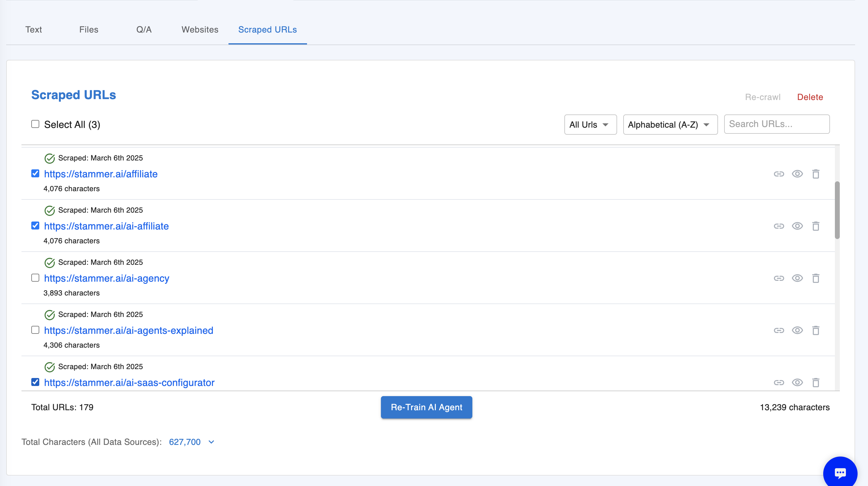Check the stammer.ai/ai-agency checkbox

tap(35, 278)
